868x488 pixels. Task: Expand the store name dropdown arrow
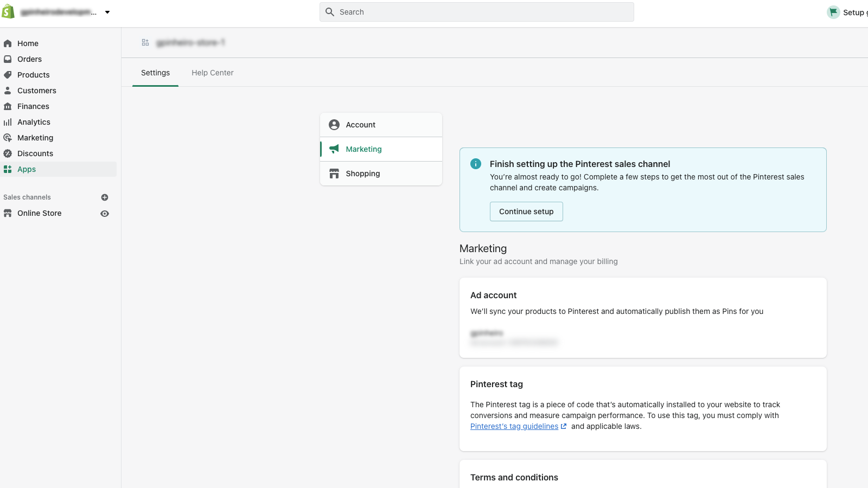point(107,12)
